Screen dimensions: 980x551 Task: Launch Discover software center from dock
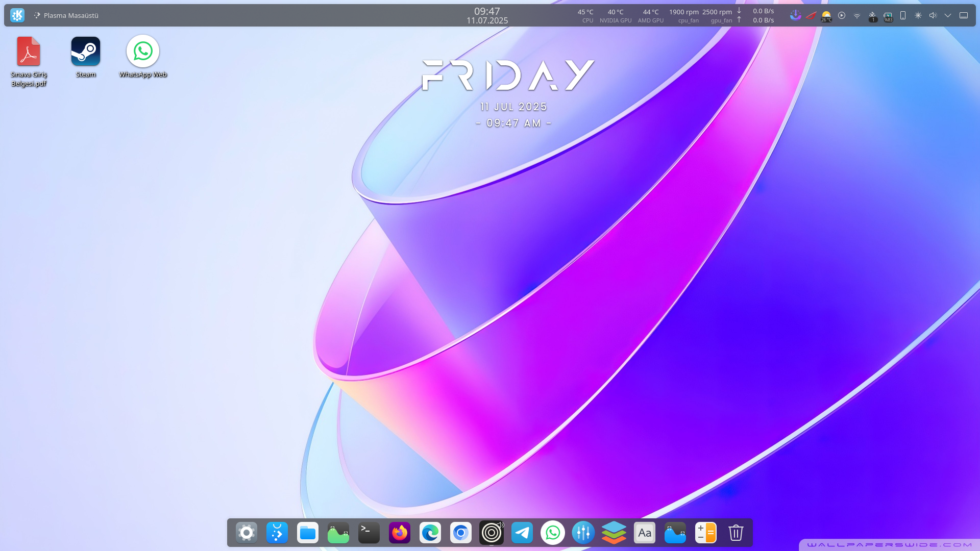(277, 533)
